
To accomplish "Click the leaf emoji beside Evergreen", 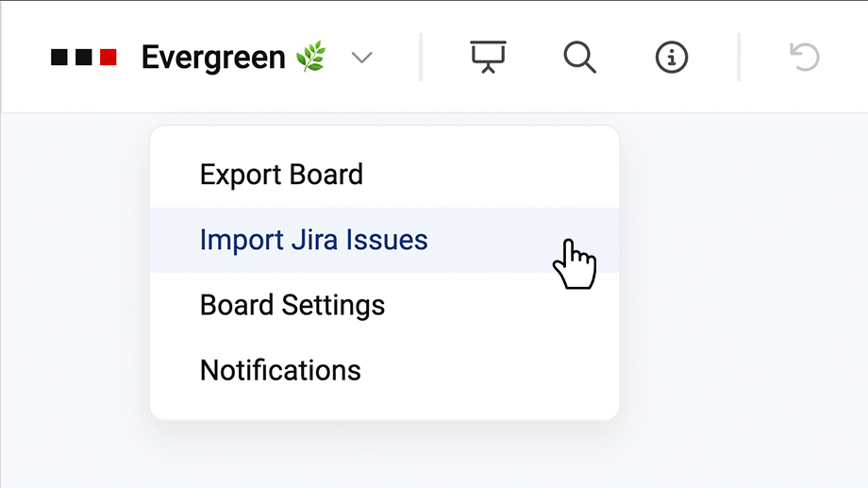I will click(x=310, y=58).
